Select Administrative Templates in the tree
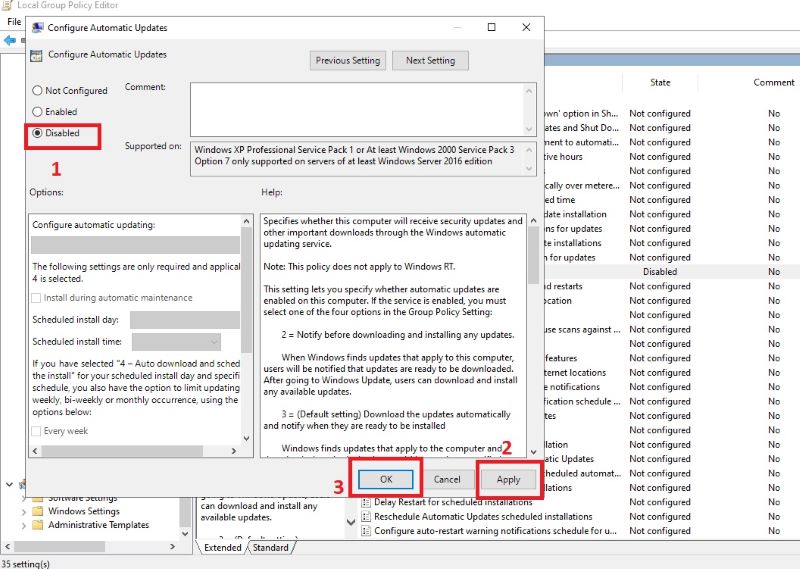Screen dimensions: 800x569 click(x=98, y=525)
